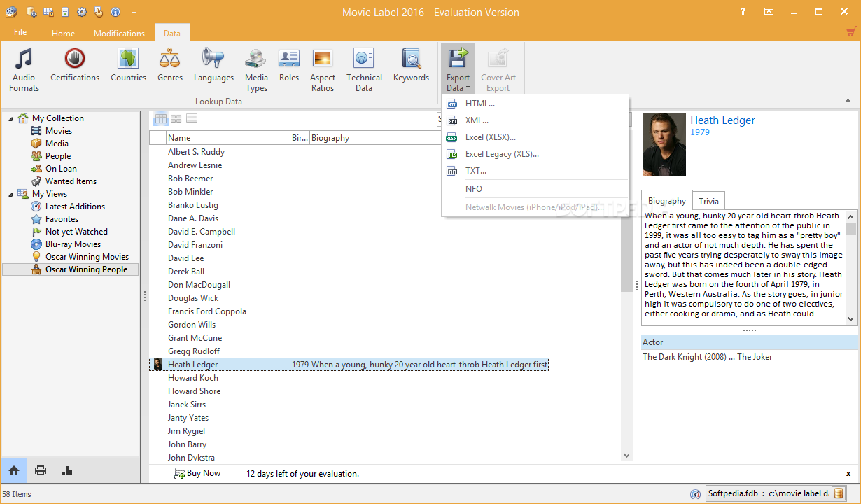Click the database folder icon in status bar
Viewport: 861px width, 504px height.
(838, 494)
